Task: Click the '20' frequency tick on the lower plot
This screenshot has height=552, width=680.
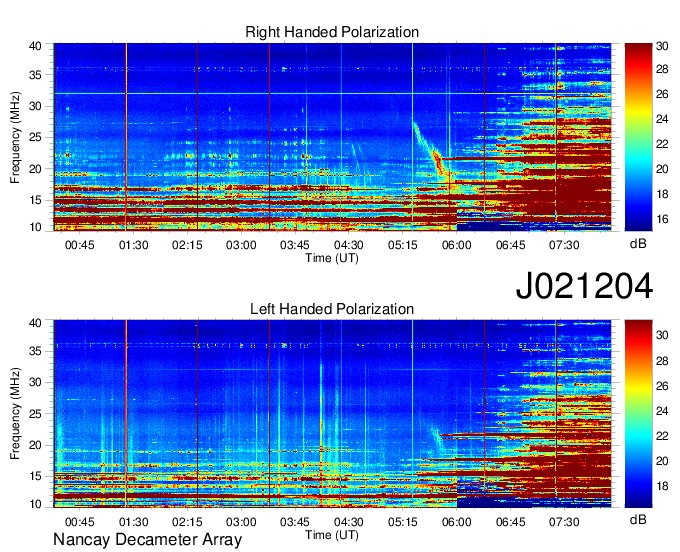Action: coord(35,445)
